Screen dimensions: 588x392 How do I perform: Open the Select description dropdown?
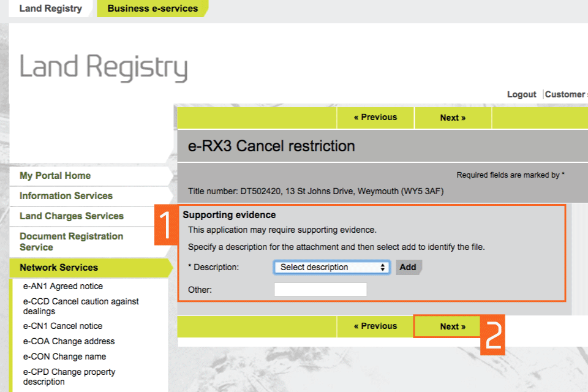pos(331,268)
